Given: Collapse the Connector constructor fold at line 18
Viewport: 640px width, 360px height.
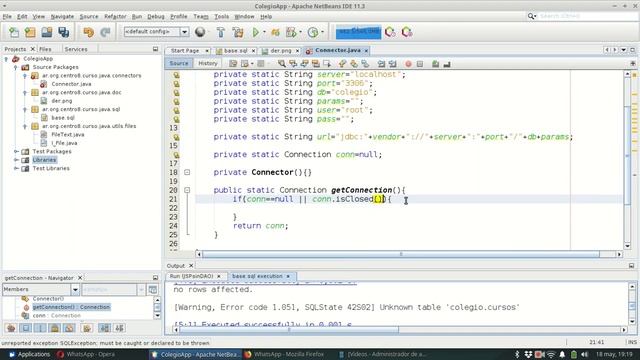Looking at the screenshot, I should point(187,172).
